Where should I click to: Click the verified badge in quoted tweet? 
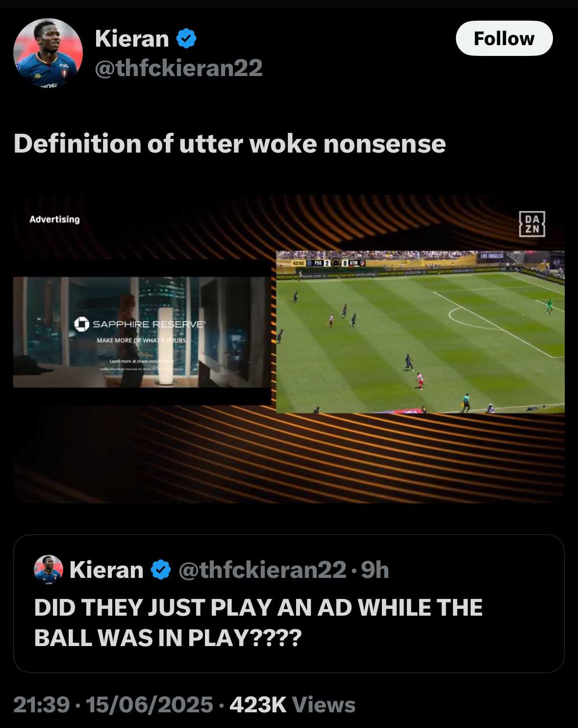point(160,570)
